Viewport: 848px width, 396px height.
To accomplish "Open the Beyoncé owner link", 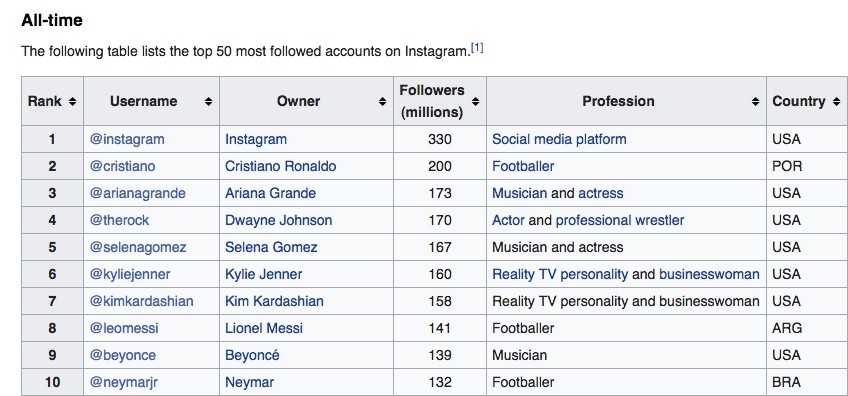I will point(252,355).
